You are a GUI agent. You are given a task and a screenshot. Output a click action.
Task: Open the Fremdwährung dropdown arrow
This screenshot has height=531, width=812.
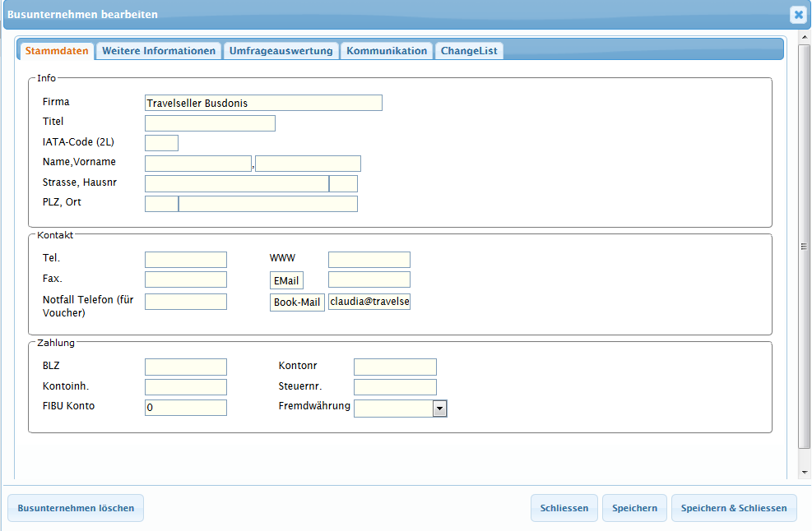(x=440, y=409)
